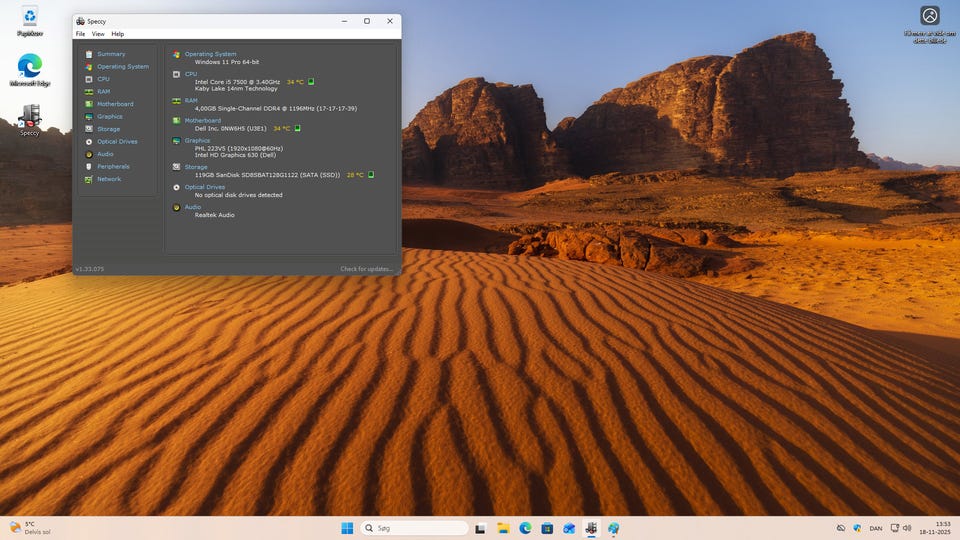
Task: Select the Storage sidebar icon
Action: [89, 129]
